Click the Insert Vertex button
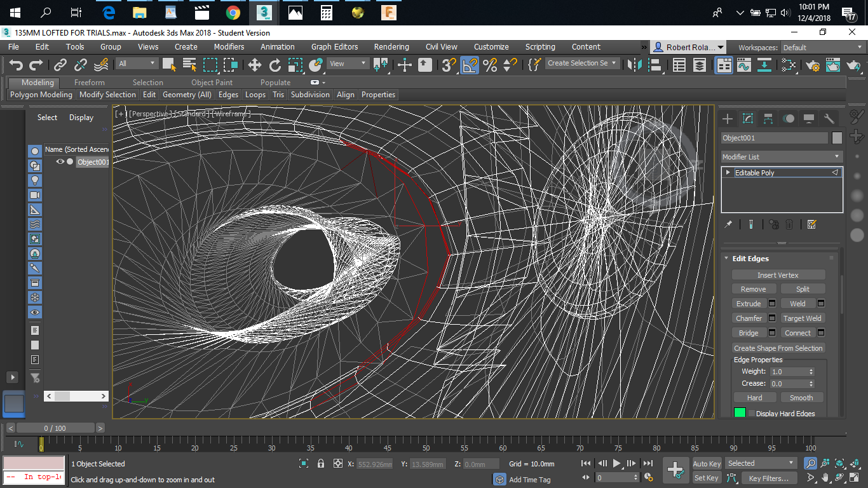Image resolution: width=868 pixels, height=488 pixels. 778,275
